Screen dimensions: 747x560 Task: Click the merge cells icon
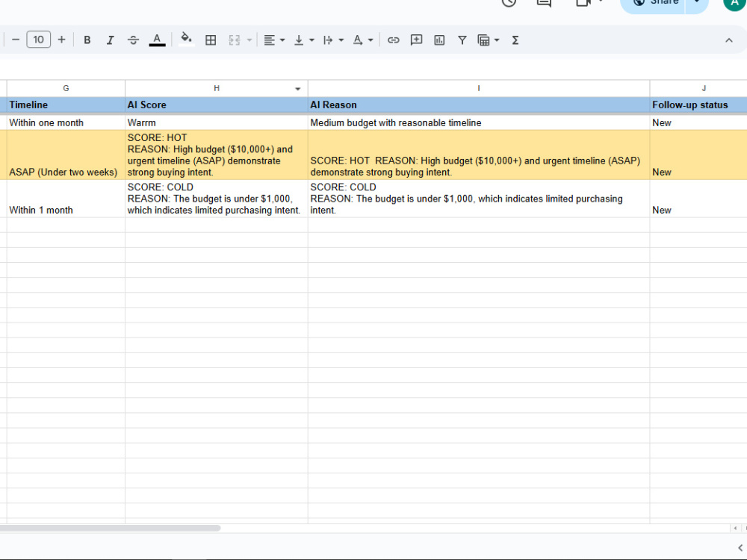(x=234, y=40)
